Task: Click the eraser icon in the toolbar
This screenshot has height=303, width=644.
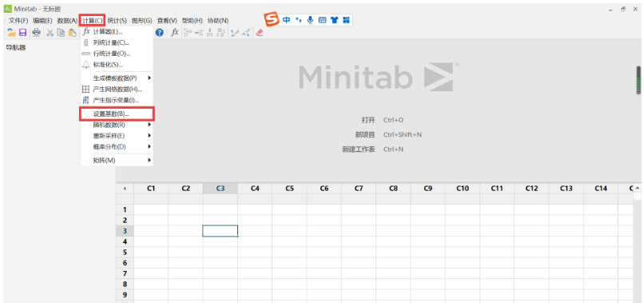Action: pyautogui.click(x=259, y=33)
